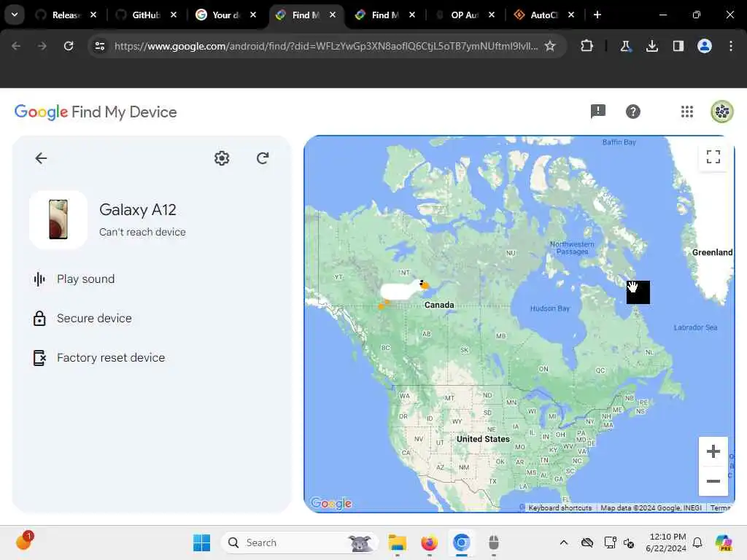The width and height of the screenshot is (747, 560).
Task: Click the taskbar Search box
Action: click(x=300, y=542)
